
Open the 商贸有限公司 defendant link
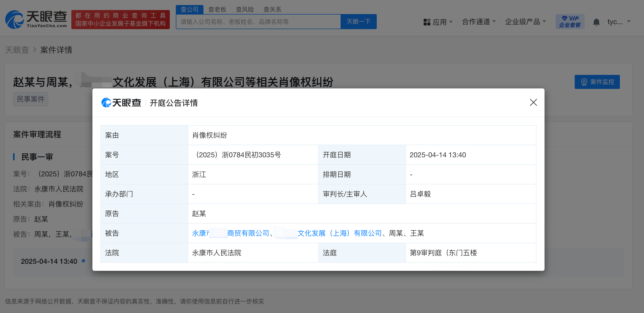248,233
